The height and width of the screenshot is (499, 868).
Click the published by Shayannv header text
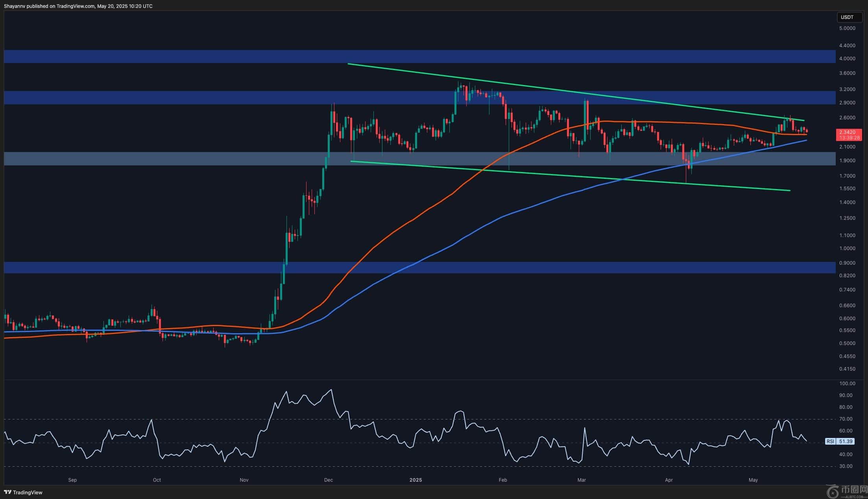[x=78, y=6]
